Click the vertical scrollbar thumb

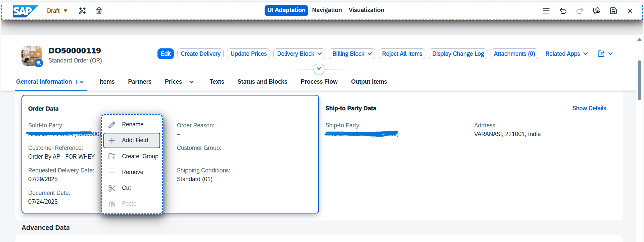click(639, 80)
